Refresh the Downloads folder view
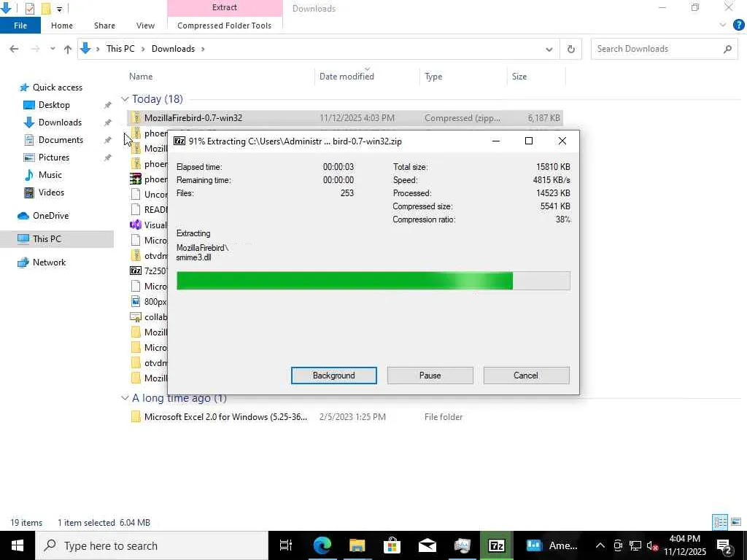This screenshot has height=560, width=747. click(x=570, y=49)
